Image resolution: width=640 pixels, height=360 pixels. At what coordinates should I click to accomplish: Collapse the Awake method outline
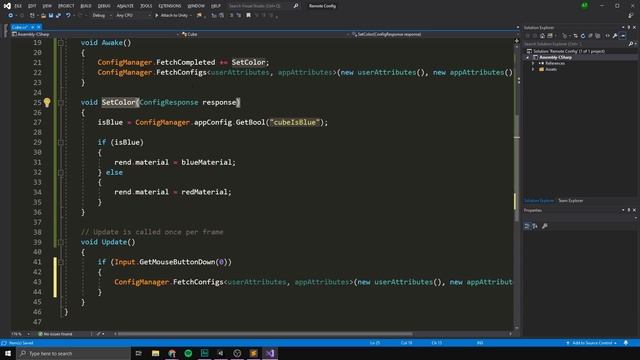coord(60,43)
